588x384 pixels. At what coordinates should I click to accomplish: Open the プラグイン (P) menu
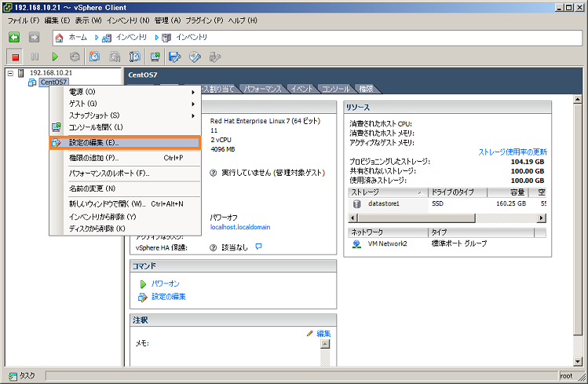point(204,20)
